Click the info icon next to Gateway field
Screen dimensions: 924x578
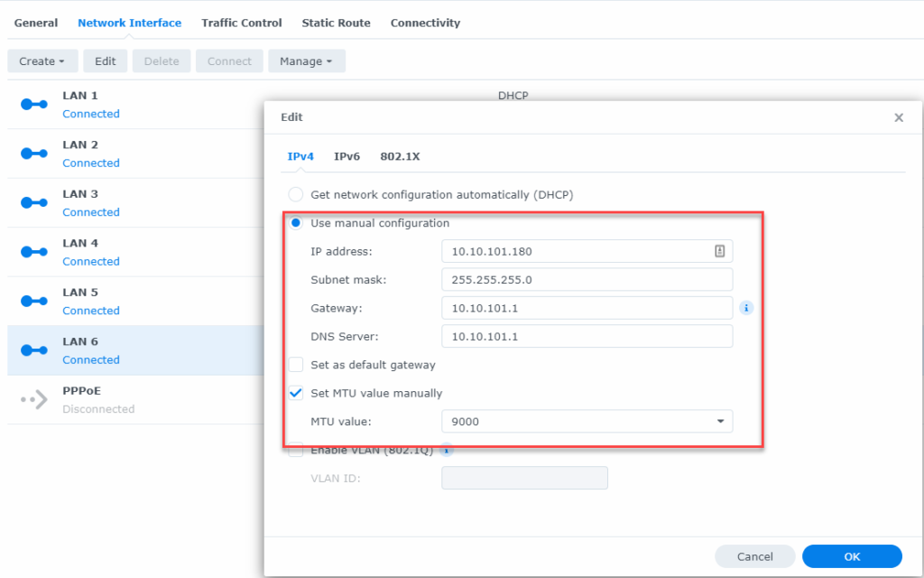pyautogui.click(x=746, y=307)
